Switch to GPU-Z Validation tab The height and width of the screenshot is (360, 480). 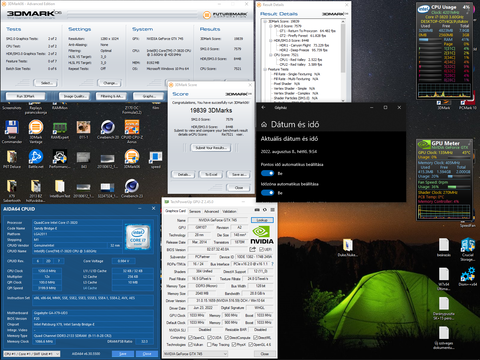coord(229,211)
